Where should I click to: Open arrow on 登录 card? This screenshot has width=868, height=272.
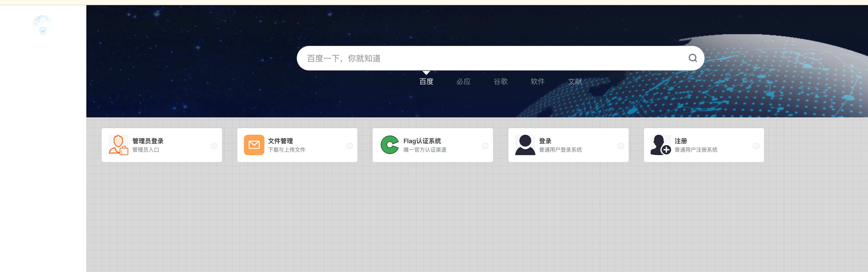(621, 146)
